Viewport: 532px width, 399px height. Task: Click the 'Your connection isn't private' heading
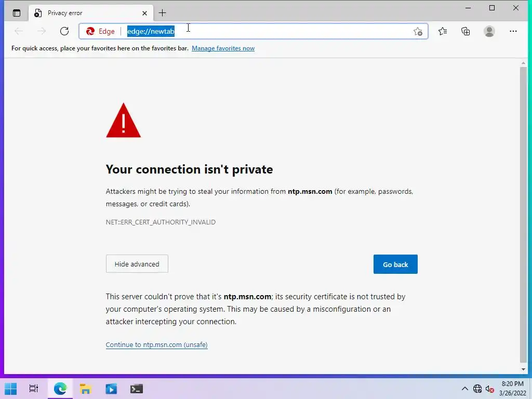(189, 169)
